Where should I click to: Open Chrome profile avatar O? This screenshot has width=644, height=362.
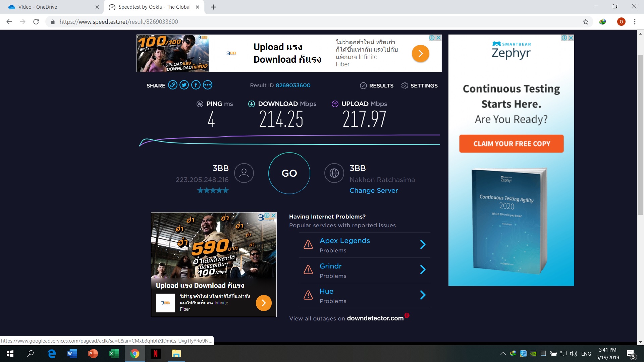[621, 22]
